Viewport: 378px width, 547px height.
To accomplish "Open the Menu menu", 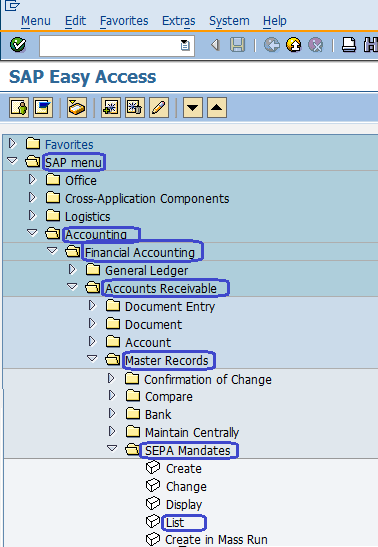I will click(x=36, y=21).
